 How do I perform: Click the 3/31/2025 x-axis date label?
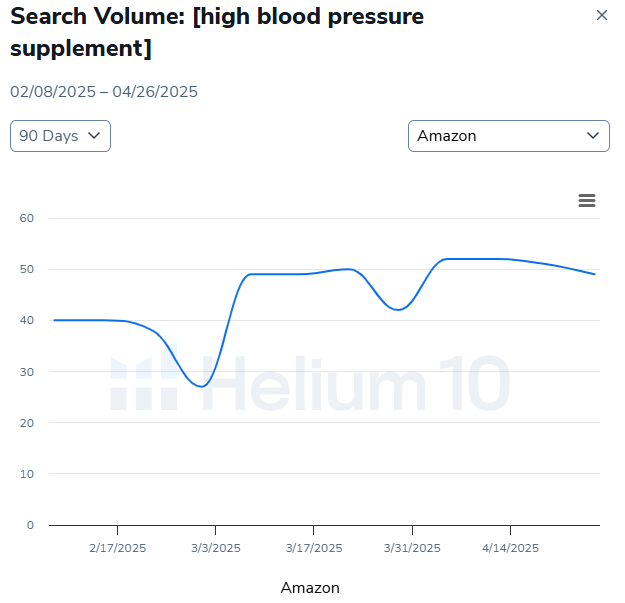tap(412, 548)
